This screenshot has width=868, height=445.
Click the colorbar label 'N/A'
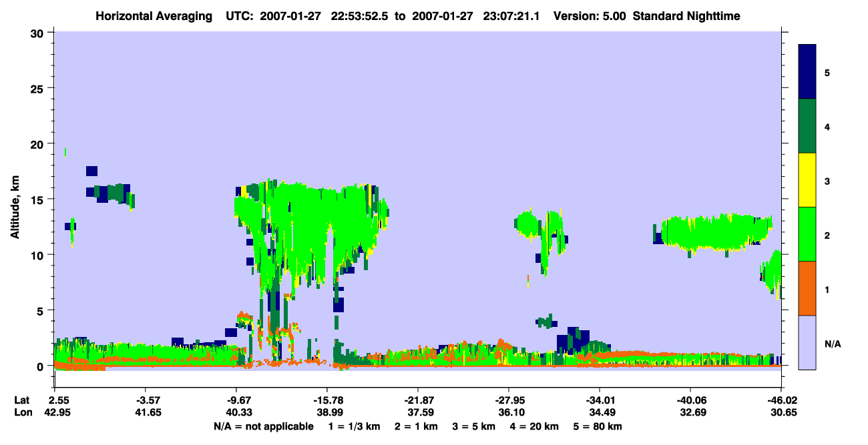click(x=833, y=344)
